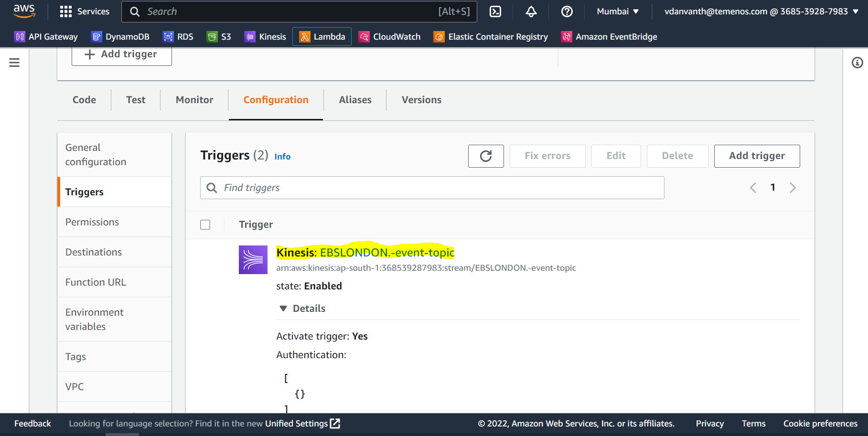
Task: Switch to the Monitor tab
Action: (194, 100)
